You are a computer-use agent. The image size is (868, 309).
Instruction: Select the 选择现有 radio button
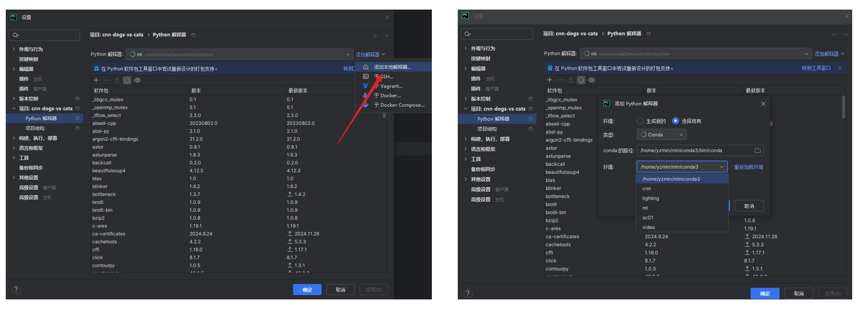click(x=675, y=121)
